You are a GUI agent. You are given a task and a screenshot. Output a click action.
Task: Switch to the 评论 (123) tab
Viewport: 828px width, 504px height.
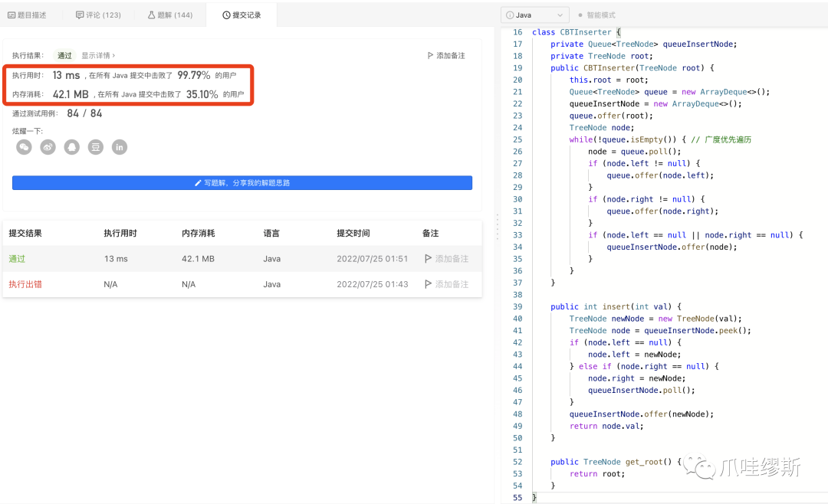click(x=98, y=14)
